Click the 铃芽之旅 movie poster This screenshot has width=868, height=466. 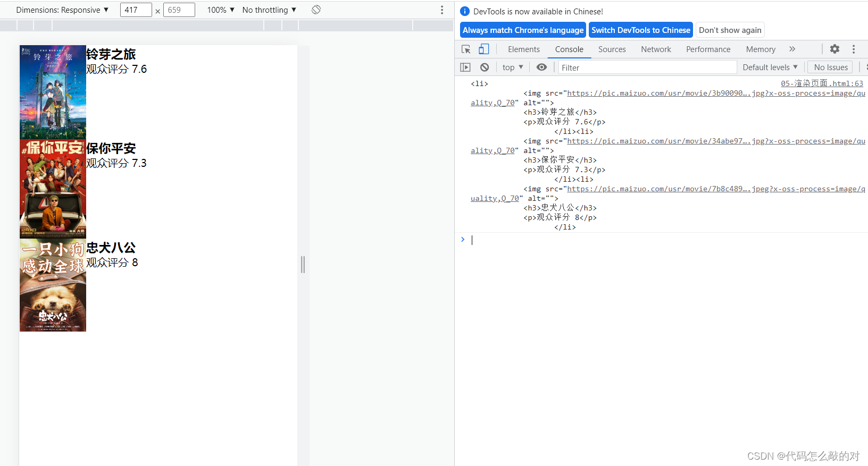[x=53, y=92]
